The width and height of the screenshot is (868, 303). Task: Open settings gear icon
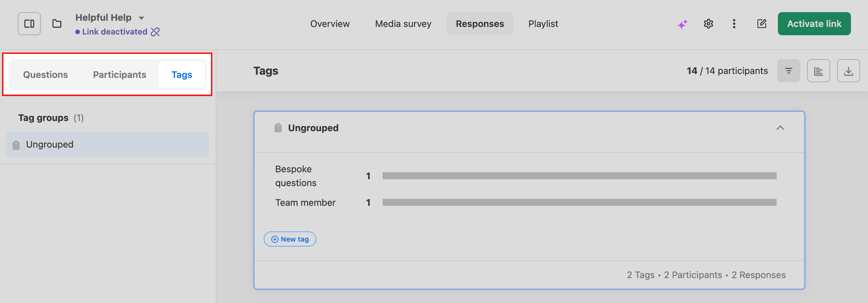click(x=708, y=24)
